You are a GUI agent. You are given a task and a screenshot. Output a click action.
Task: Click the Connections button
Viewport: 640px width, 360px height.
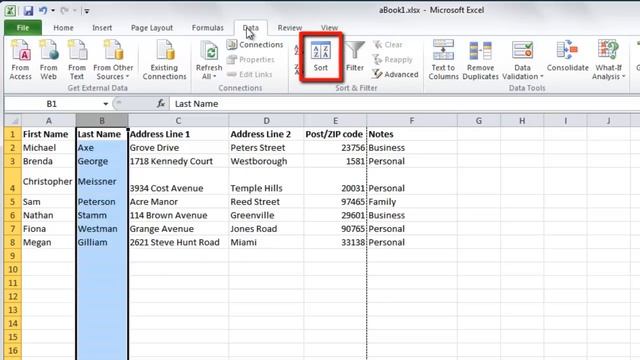pyautogui.click(x=255, y=44)
